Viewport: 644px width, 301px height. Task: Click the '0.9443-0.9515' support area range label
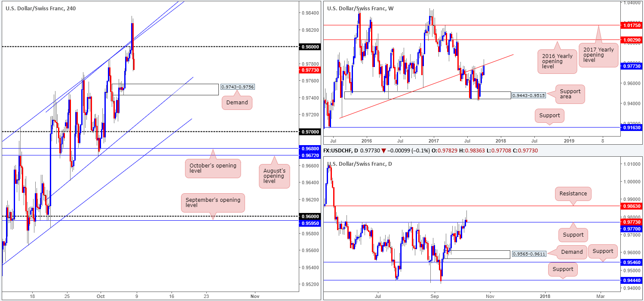click(529, 95)
